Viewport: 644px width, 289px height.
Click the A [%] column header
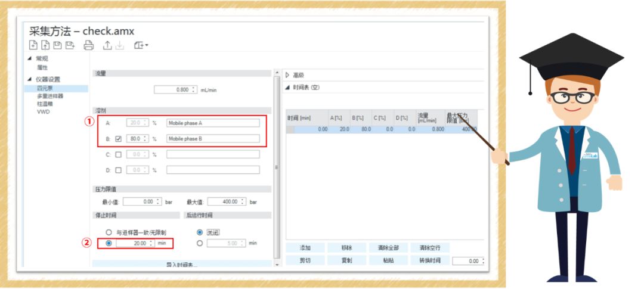click(x=339, y=118)
